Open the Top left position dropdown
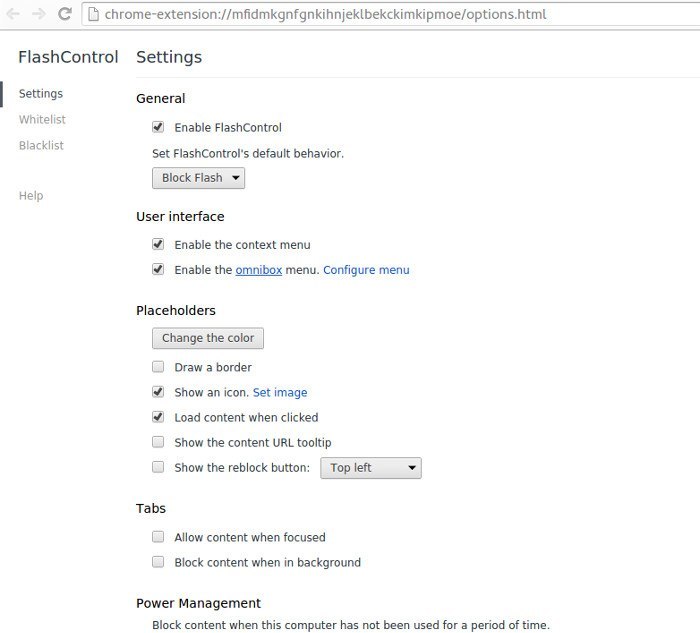Viewport: 700px width, 633px height. click(x=371, y=468)
